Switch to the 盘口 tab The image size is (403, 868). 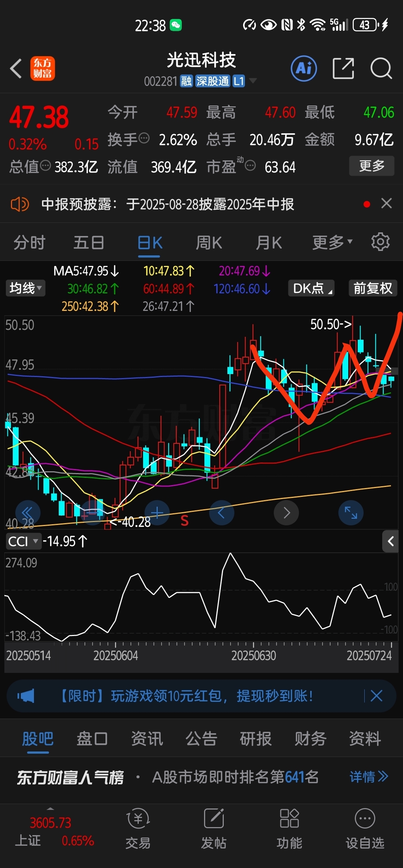(92, 739)
